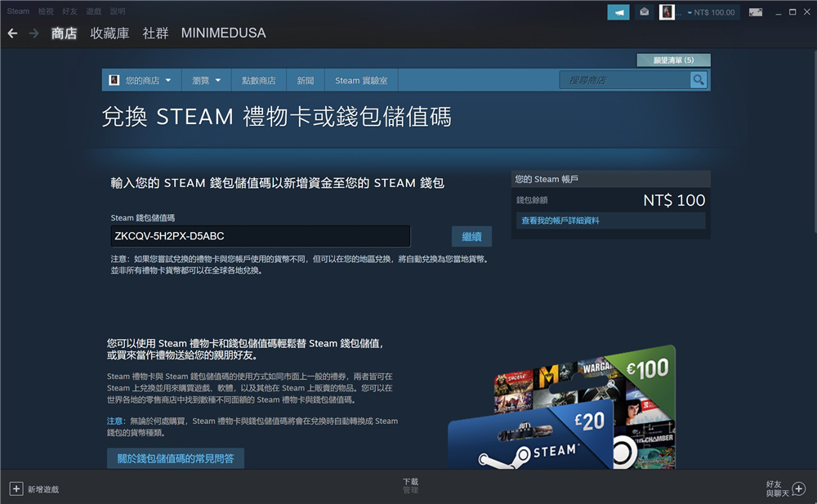
Task: Open 新聞 in the store nav
Action: 306,80
